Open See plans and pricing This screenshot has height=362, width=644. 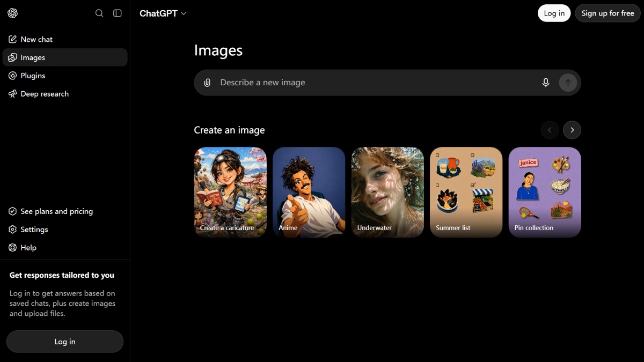[65, 211]
